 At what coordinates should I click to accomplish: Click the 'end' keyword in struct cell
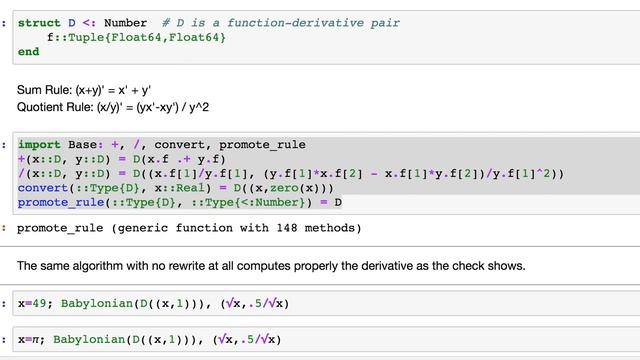pos(29,52)
